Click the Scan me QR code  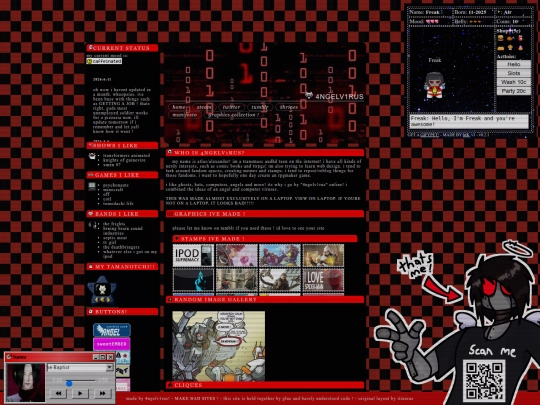point(484,380)
